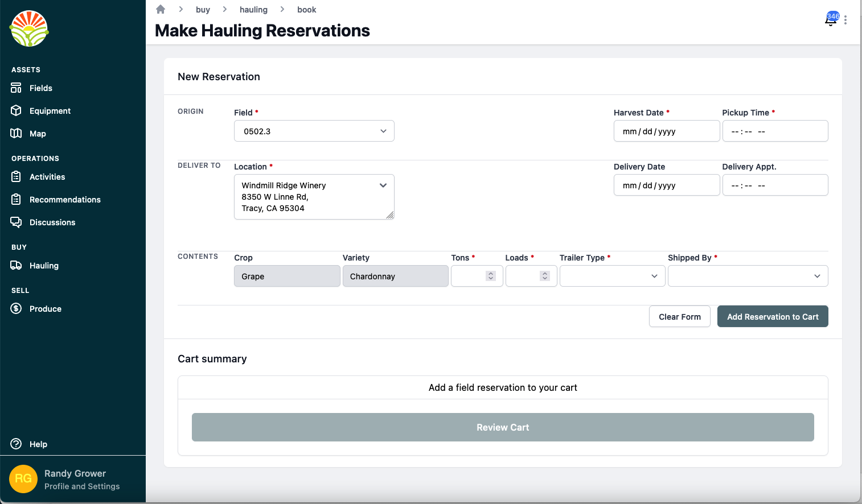Open Fields in the Assets sidebar

(40, 88)
